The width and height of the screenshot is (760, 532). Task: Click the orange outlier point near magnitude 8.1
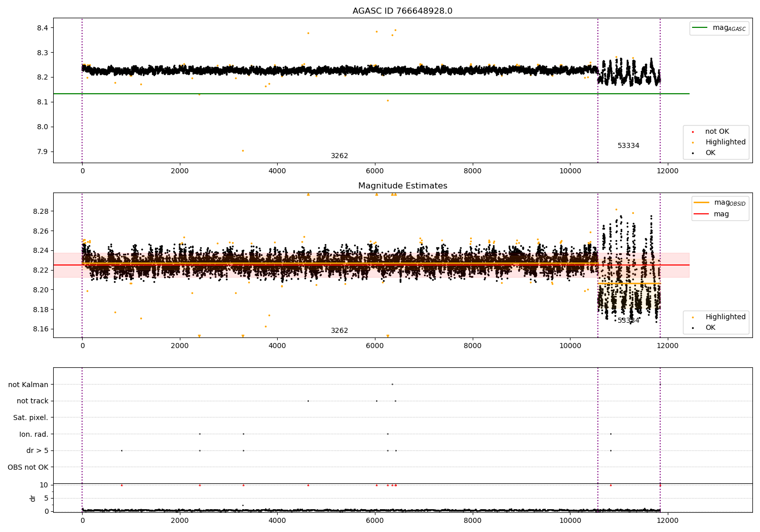tap(388, 100)
